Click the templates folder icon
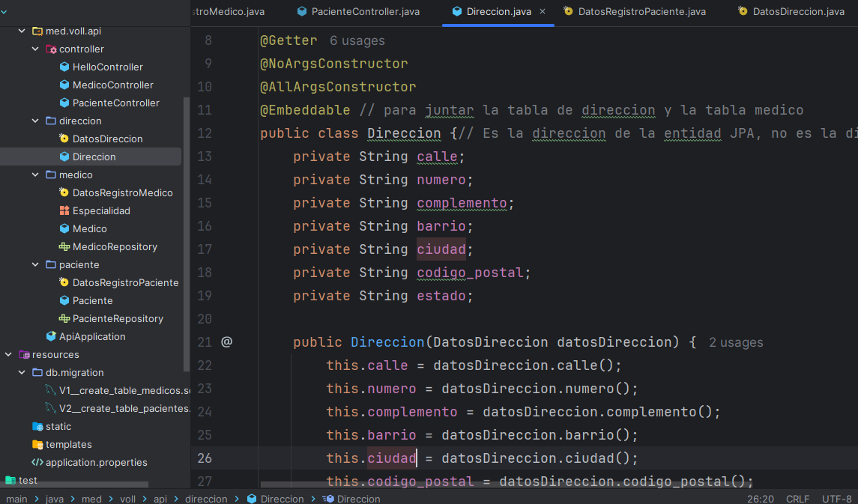858x504 pixels. point(37,444)
